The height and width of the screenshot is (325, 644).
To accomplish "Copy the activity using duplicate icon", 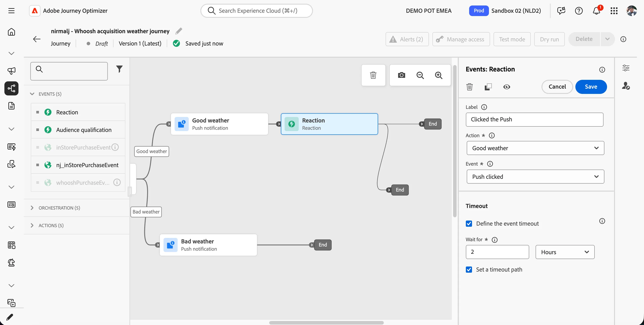I will 488,87.
